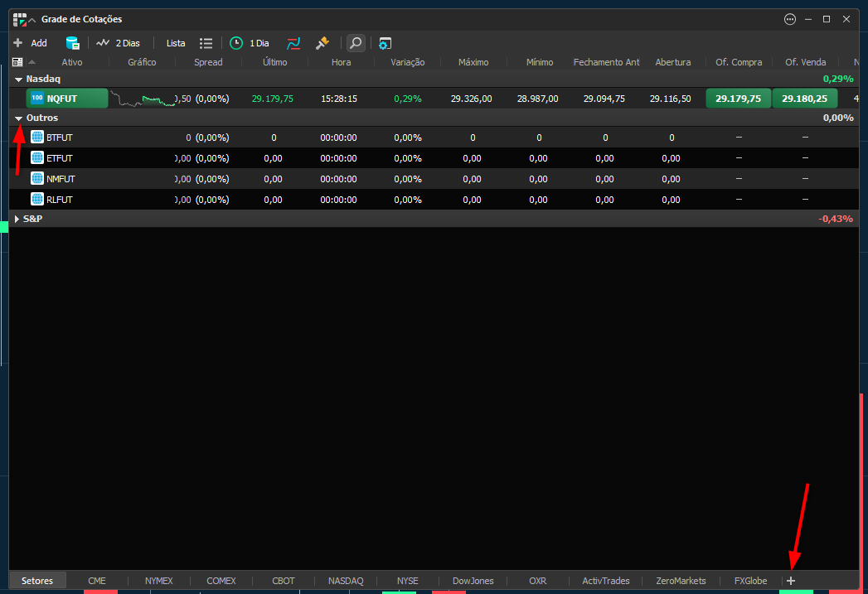
Task: Click the NQFUT buy offer 29.179,75 button
Action: tap(738, 99)
